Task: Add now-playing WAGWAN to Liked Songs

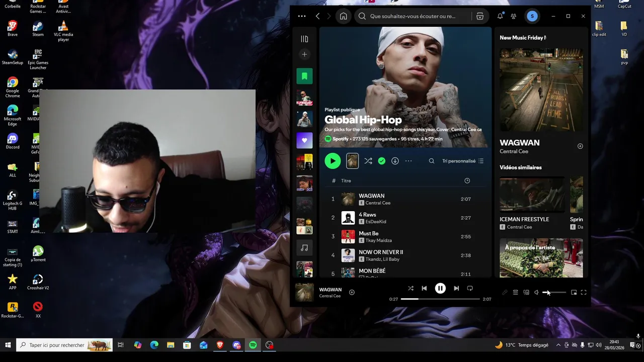Action: click(352, 292)
